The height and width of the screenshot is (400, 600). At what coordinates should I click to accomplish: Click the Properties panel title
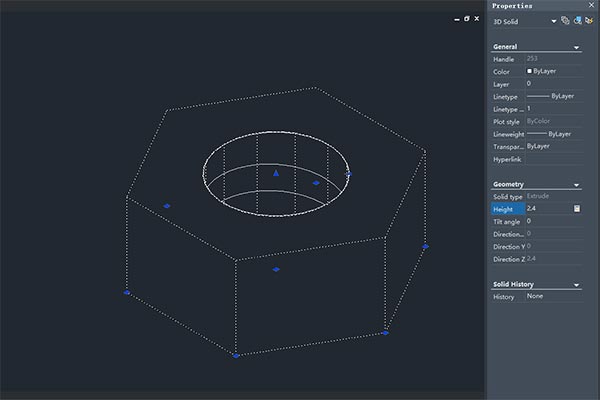pos(512,6)
